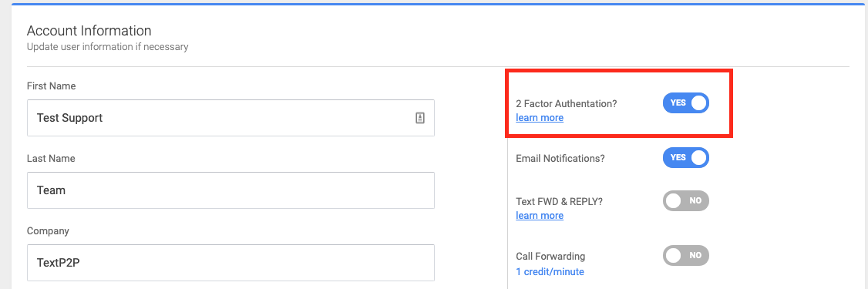Turn off the 2 Factor Authentication toggle

click(685, 103)
